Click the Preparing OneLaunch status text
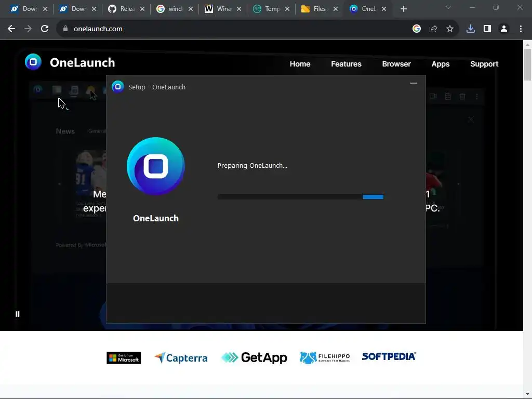 [x=252, y=166]
